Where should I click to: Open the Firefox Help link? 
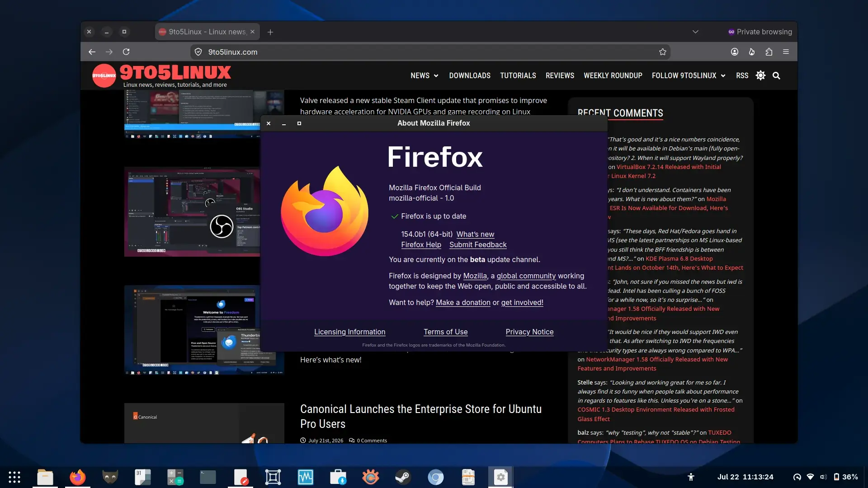[421, 244]
